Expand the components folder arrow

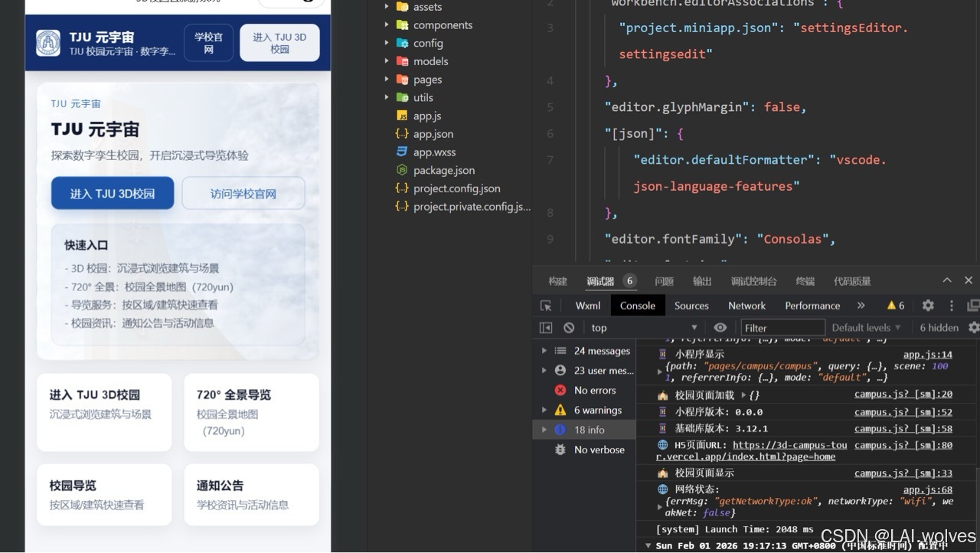[387, 25]
